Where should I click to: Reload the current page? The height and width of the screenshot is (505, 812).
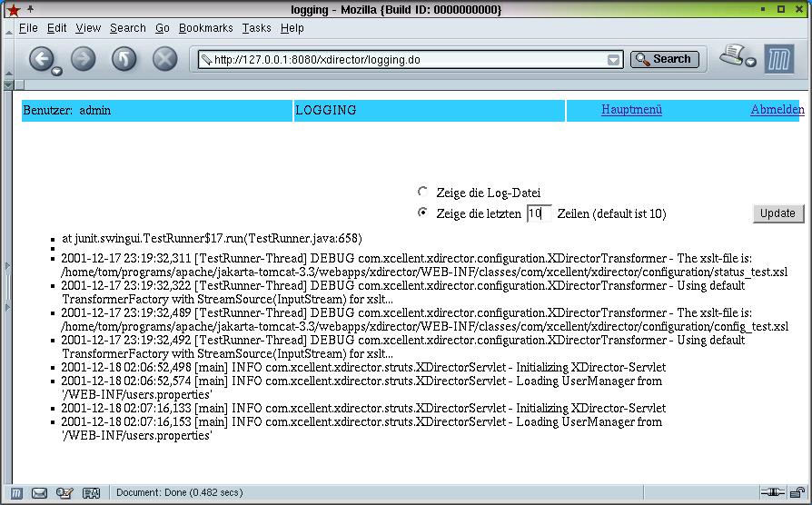click(x=124, y=59)
